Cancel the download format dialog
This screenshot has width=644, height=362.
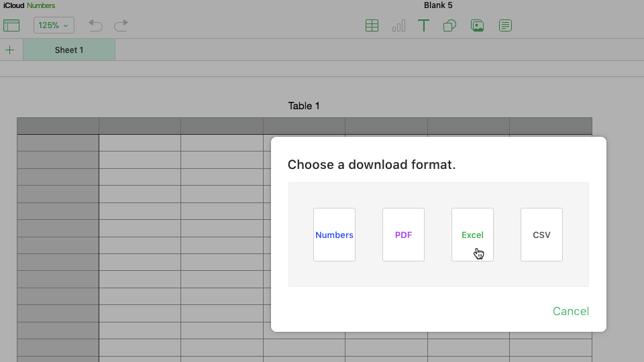point(570,311)
